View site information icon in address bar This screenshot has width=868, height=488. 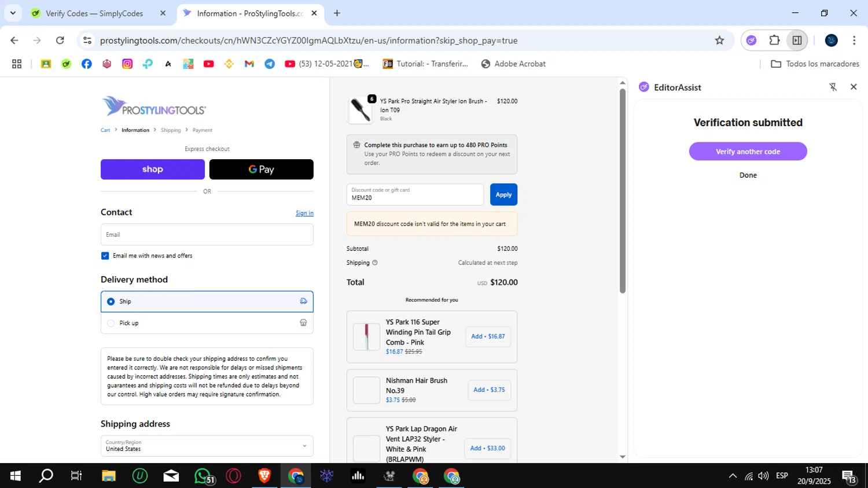pos(87,41)
